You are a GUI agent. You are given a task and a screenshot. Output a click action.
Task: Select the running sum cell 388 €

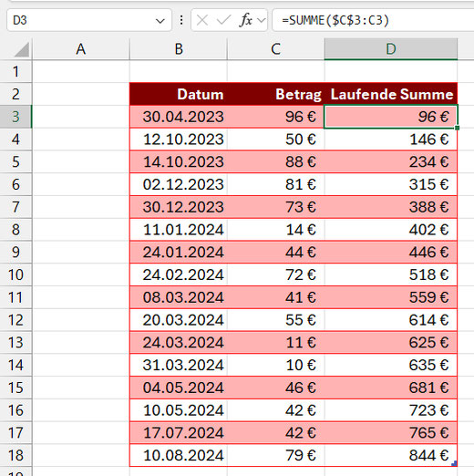click(391, 207)
